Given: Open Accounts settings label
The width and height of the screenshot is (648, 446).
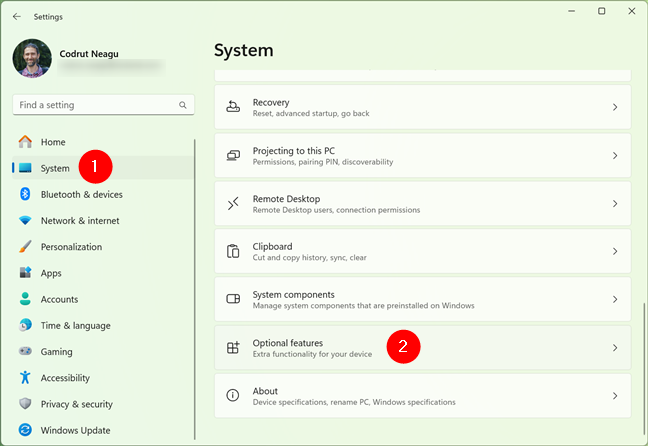Looking at the screenshot, I should pyautogui.click(x=59, y=299).
